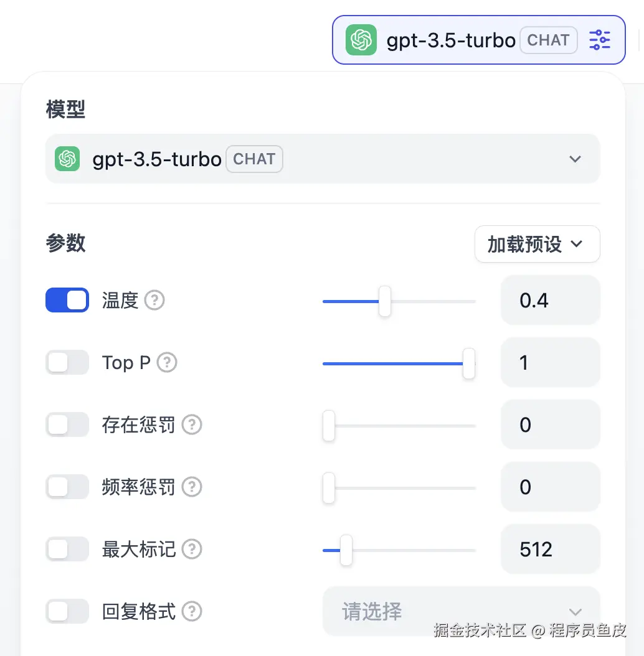The image size is (644, 656).
Task: Click the 最大标记 value field showing 512
Action: tap(550, 550)
